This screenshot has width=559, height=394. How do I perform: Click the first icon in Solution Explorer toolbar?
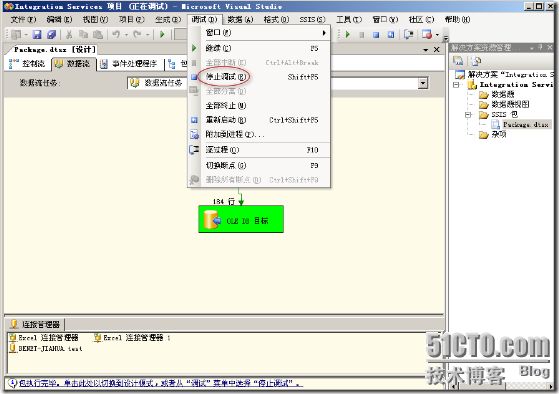click(458, 61)
